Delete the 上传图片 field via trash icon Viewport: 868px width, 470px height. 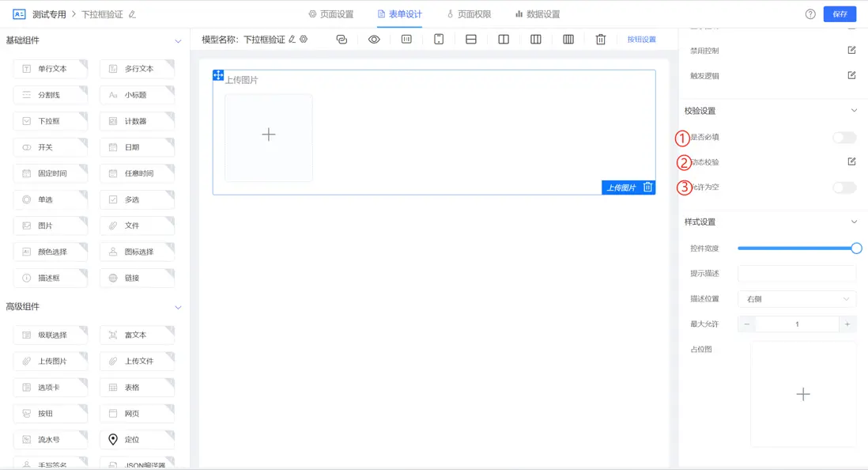click(648, 188)
